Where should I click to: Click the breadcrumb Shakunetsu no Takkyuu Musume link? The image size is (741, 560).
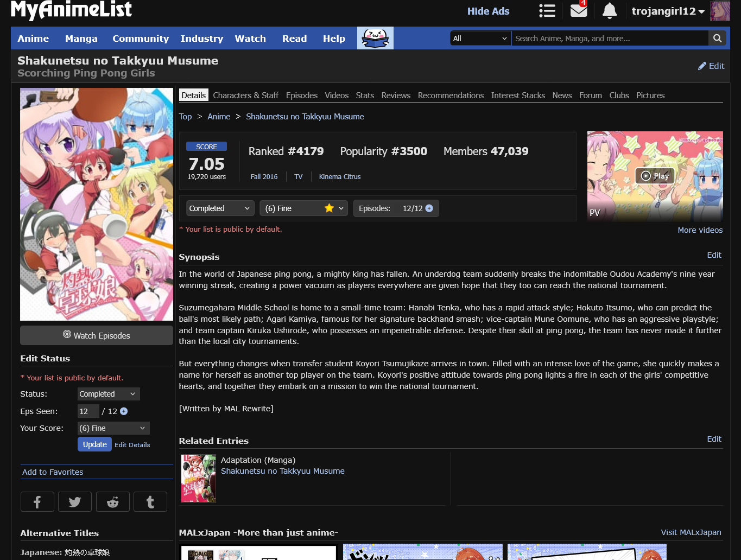click(x=305, y=117)
